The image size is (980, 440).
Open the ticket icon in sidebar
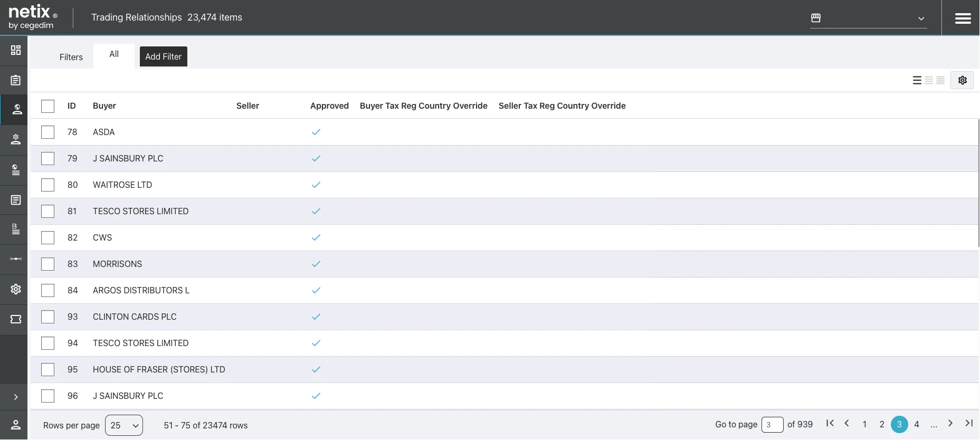pos(16,319)
